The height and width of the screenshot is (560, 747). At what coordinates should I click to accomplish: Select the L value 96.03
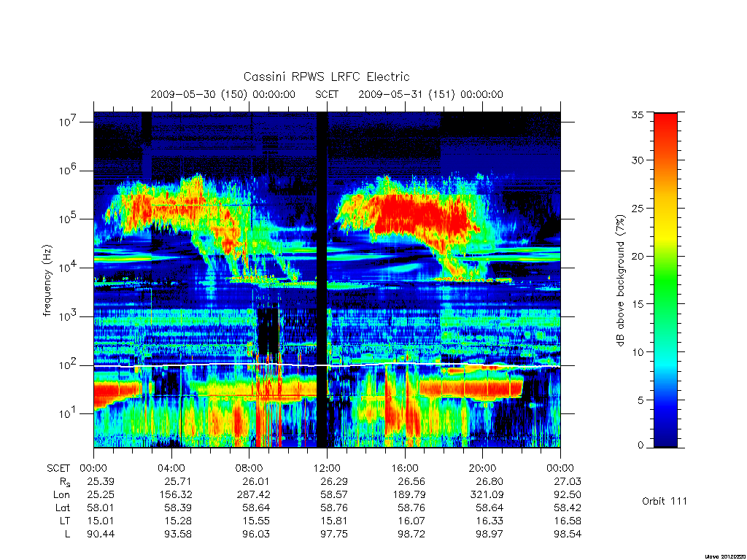coord(256,534)
